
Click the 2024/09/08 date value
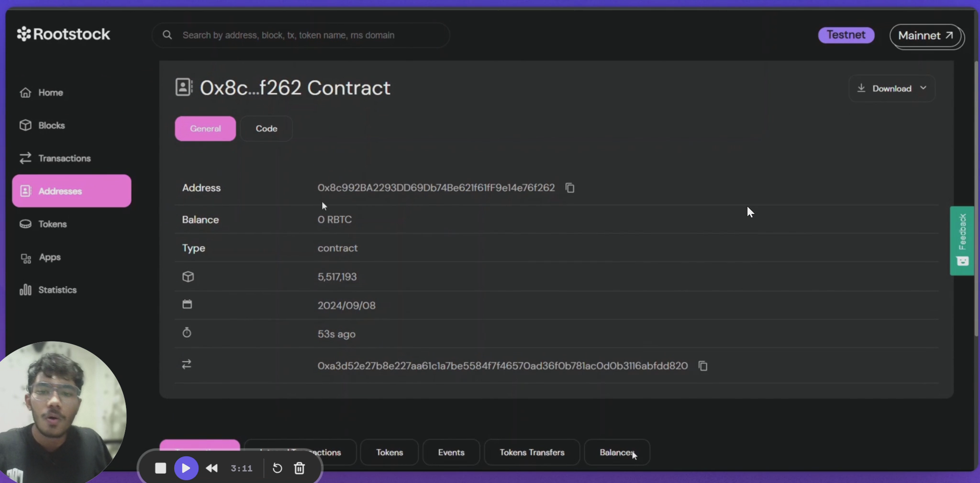(346, 306)
